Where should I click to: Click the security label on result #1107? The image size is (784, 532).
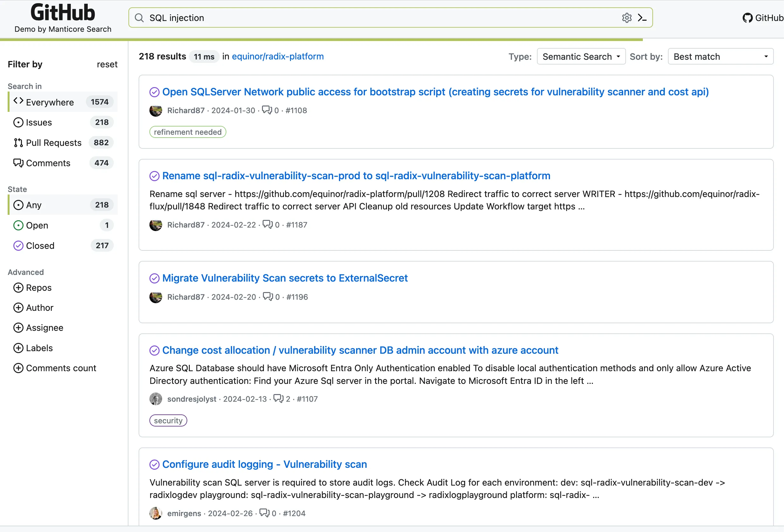tap(168, 420)
